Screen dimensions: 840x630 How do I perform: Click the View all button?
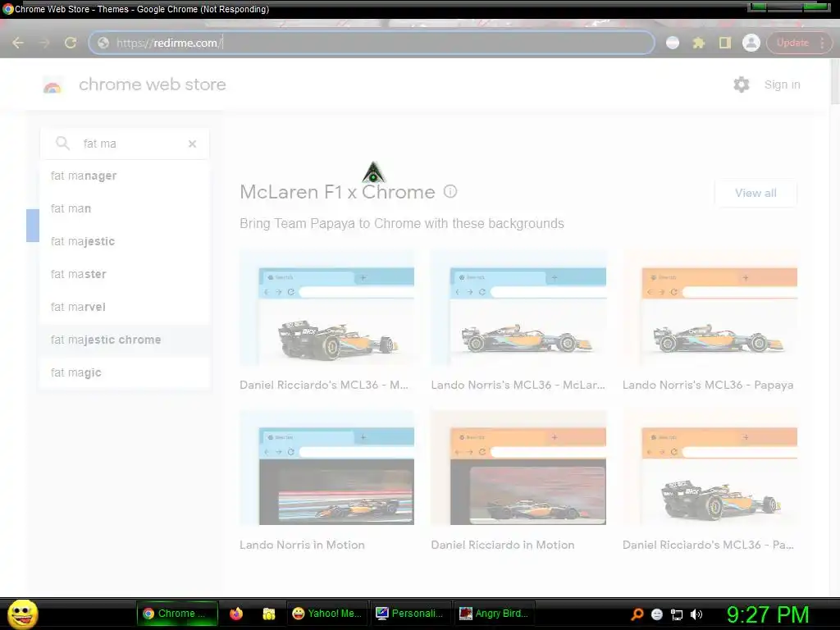[756, 193]
